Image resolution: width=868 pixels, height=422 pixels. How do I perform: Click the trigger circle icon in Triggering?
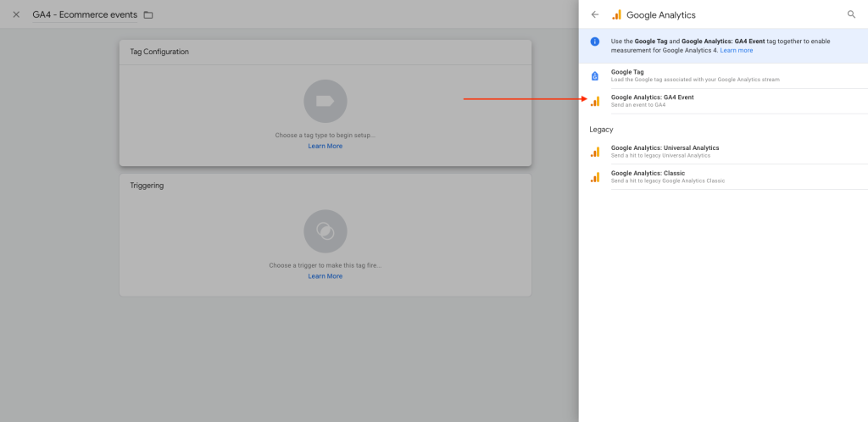(x=325, y=230)
